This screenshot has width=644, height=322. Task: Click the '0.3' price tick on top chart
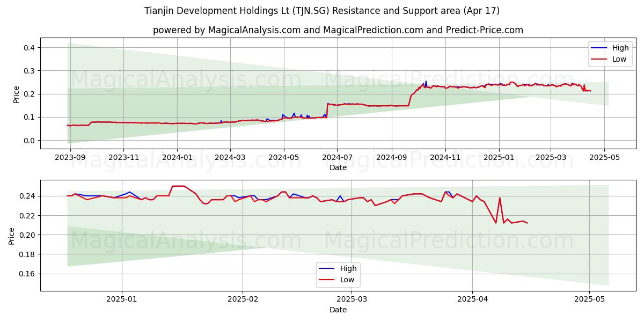pos(29,71)
